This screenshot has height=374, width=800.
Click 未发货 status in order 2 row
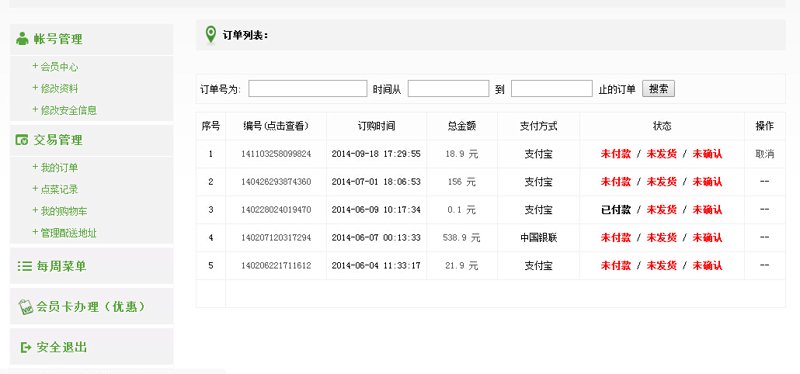pos(662,182)
